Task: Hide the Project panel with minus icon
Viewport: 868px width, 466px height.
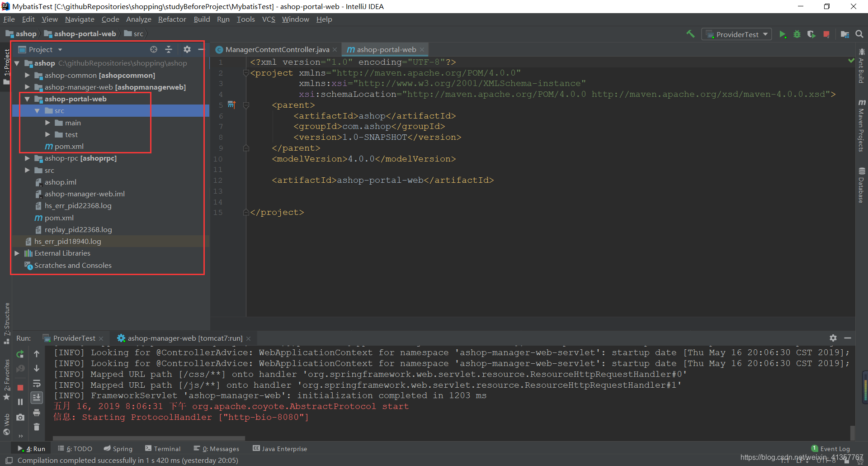Action: click(x=201, y=49)
